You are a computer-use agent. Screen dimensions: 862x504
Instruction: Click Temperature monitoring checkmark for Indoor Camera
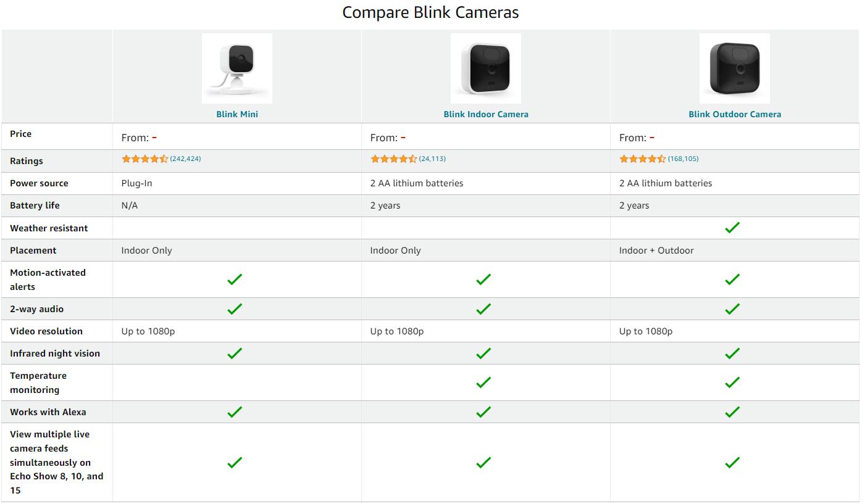[483, 382]
